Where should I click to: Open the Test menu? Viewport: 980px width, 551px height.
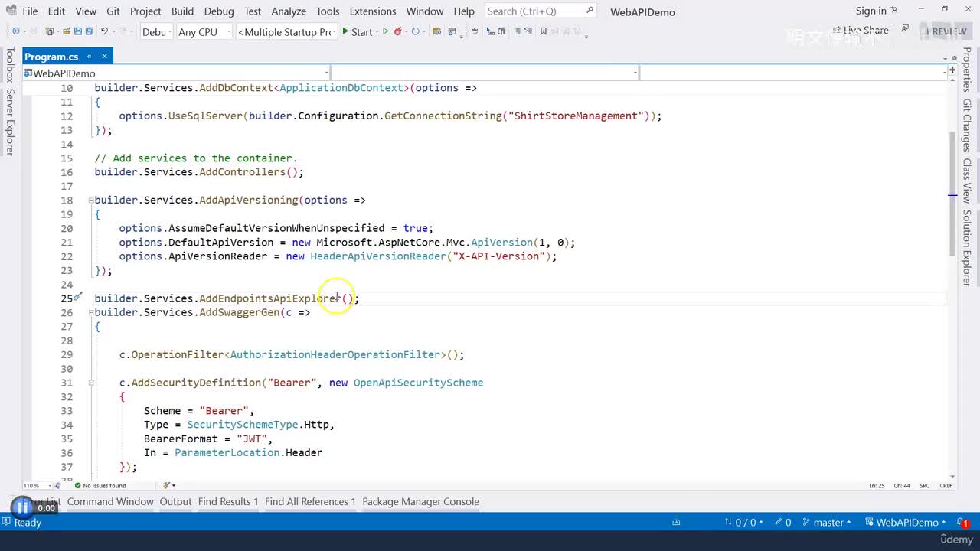[253, 11]
